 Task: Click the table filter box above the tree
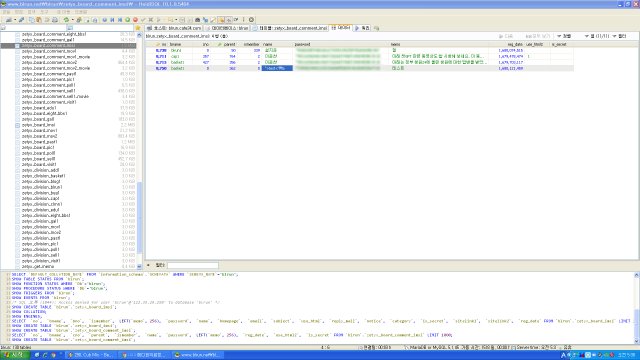pos(100,28)
